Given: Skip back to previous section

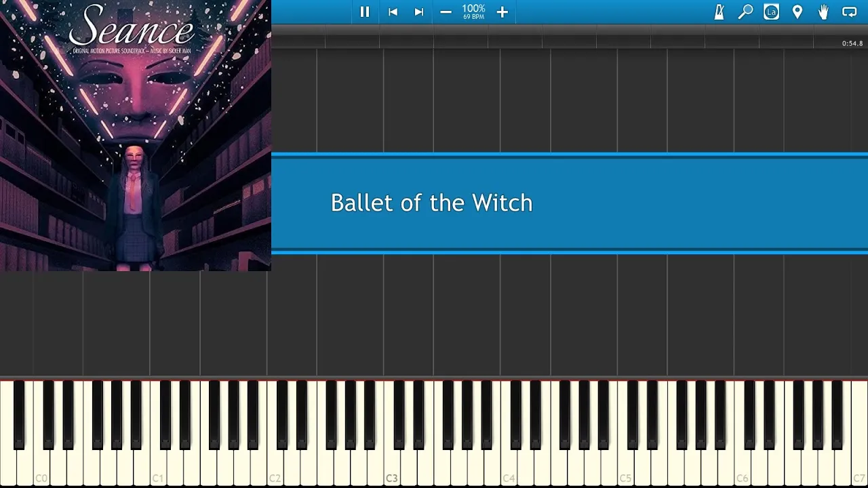Looking at the screenshot, I should click(x=393, y=12).
